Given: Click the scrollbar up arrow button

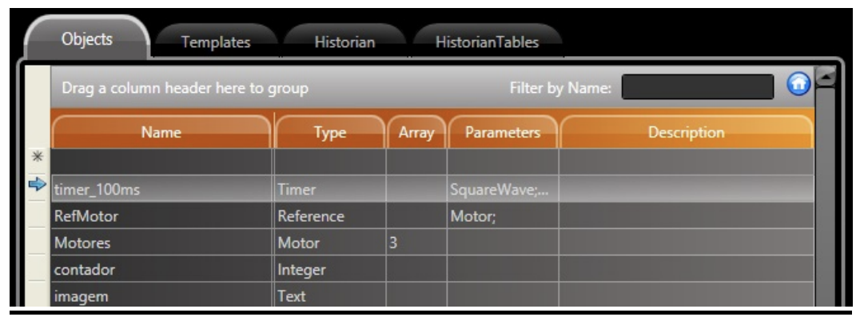Looking at the screenshot, I should (x=827, y=77).
